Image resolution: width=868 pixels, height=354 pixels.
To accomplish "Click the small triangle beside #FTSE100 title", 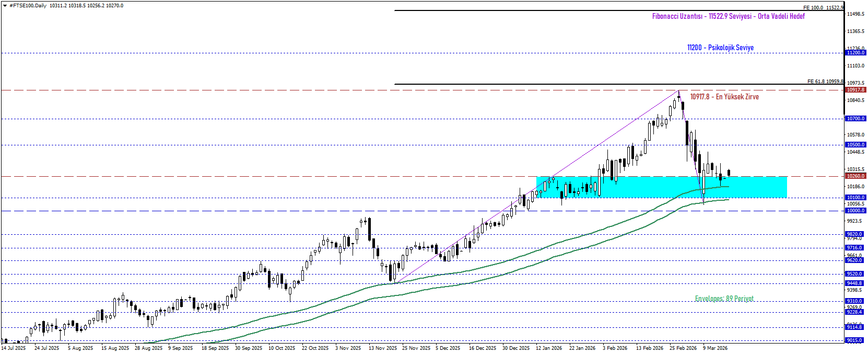I will coord(5,6).
